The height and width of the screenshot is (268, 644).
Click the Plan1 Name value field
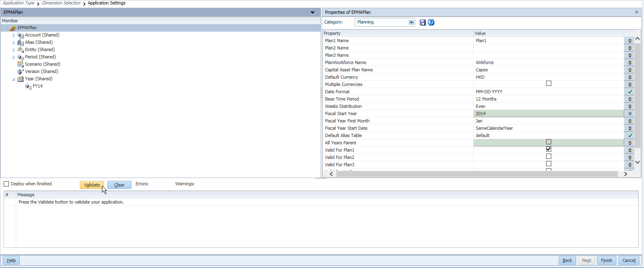click(548, 41)
